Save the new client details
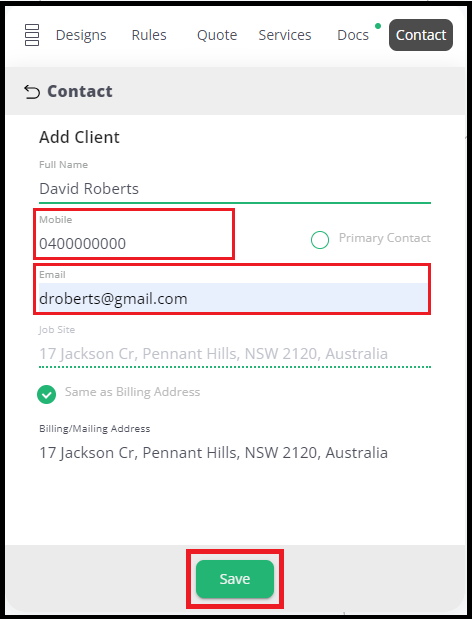 pos(235,579)
